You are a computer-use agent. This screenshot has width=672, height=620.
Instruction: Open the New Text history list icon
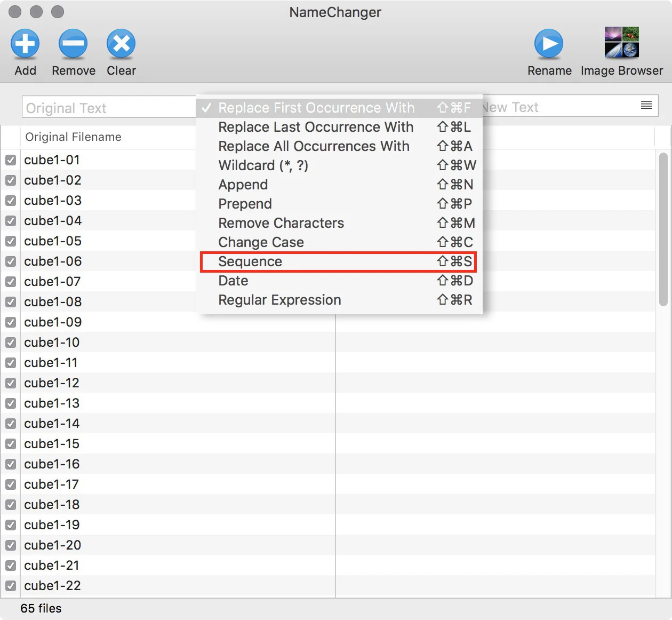pyautogui.click(x=646, y=106)
